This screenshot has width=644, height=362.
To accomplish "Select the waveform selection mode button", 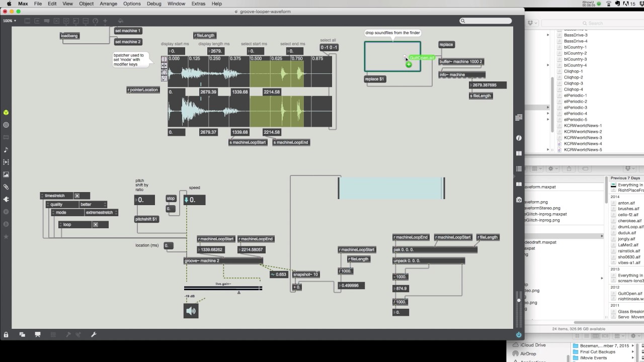I will point(164,59).
